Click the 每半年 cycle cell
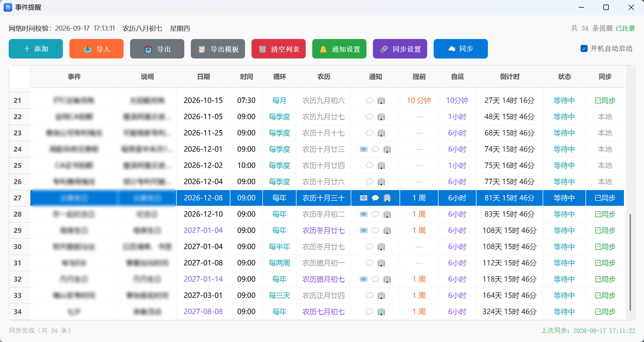Image resolution: width=644 pixels, height=342 pixels. click(279, 247)
